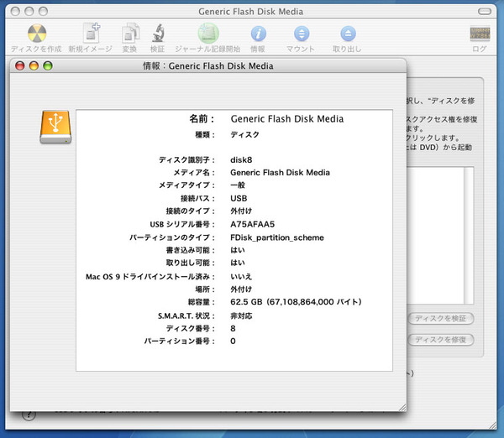Click the orange USB drive icon
504x438 pixels.
55,125
